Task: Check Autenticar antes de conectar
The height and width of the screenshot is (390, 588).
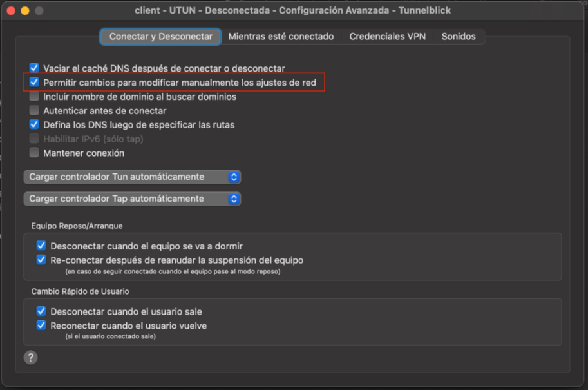Action: (x=34, y=111)
